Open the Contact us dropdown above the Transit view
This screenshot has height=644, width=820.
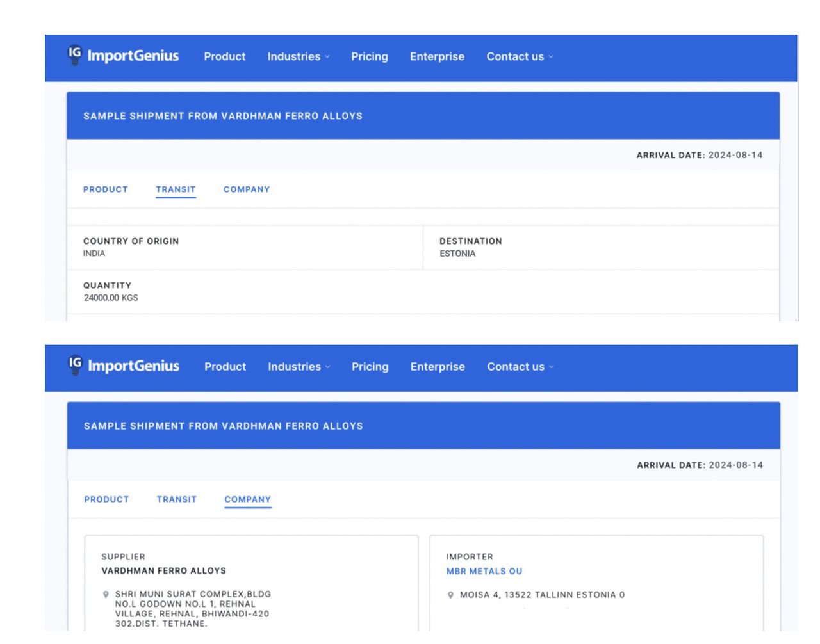pyautogui.click(x=520, y=56)
